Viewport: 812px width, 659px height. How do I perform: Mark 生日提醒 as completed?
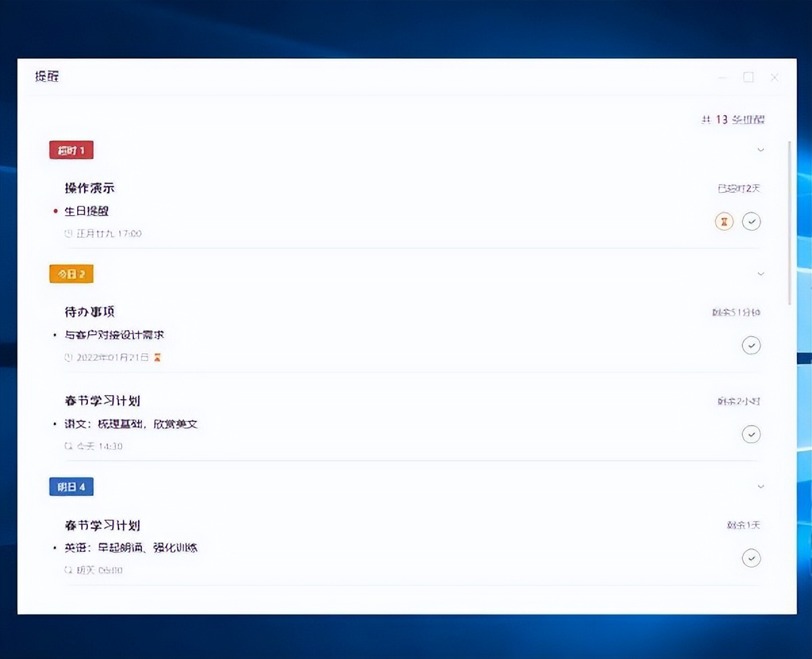tap(751, 221)
